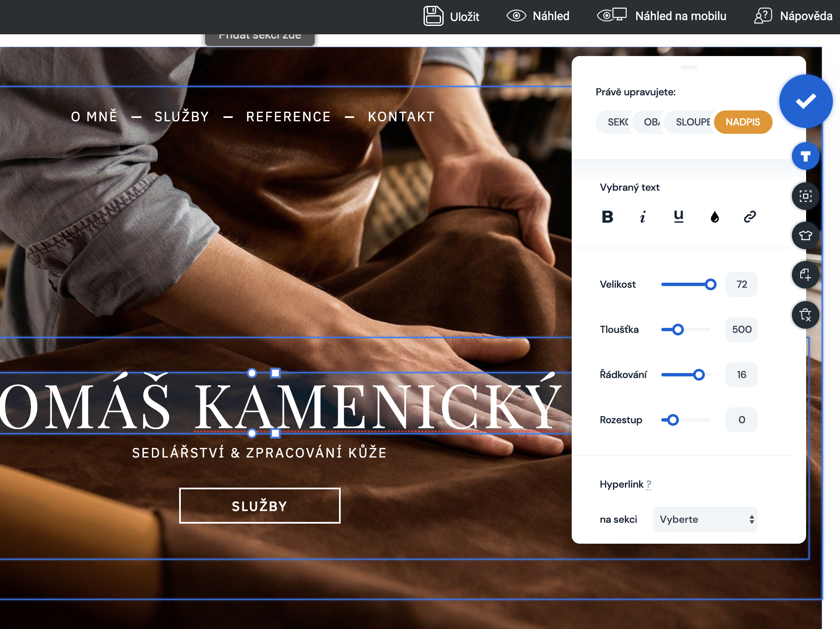Click the Tloušťka value field showing 500

tap(741, 330)
